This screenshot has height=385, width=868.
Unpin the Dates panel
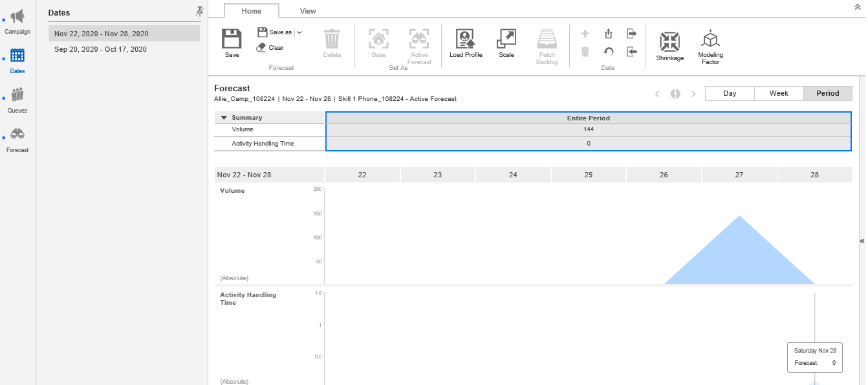tap(199, 11)
